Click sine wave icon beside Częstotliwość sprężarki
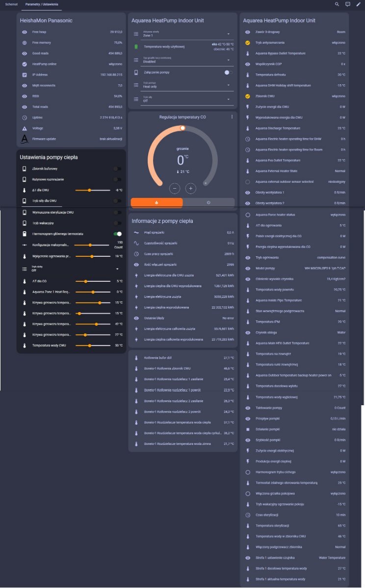Viewport: 365px width, 588px height. 136,243
